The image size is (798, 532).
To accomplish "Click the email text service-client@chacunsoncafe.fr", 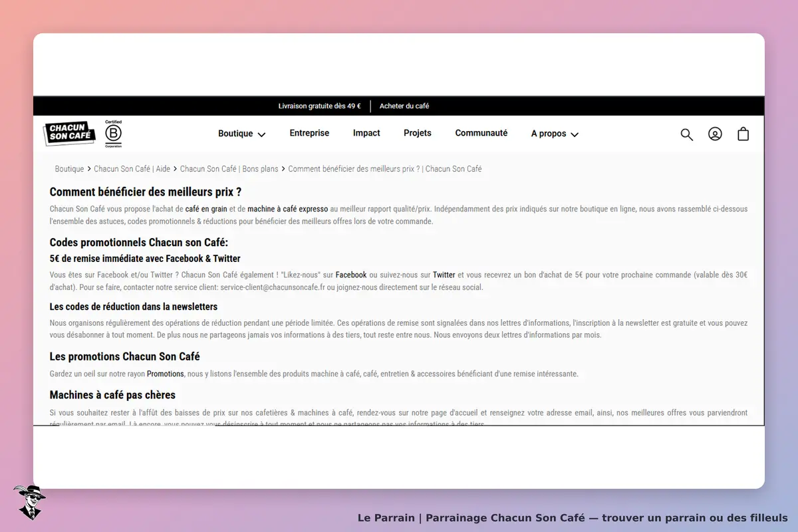I will pos(273,287).
